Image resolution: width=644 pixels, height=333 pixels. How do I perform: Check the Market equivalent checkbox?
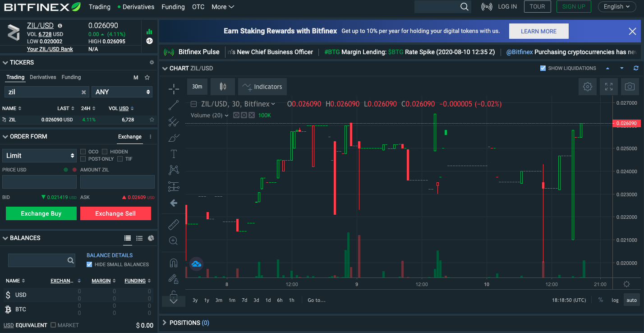point(53,325)
